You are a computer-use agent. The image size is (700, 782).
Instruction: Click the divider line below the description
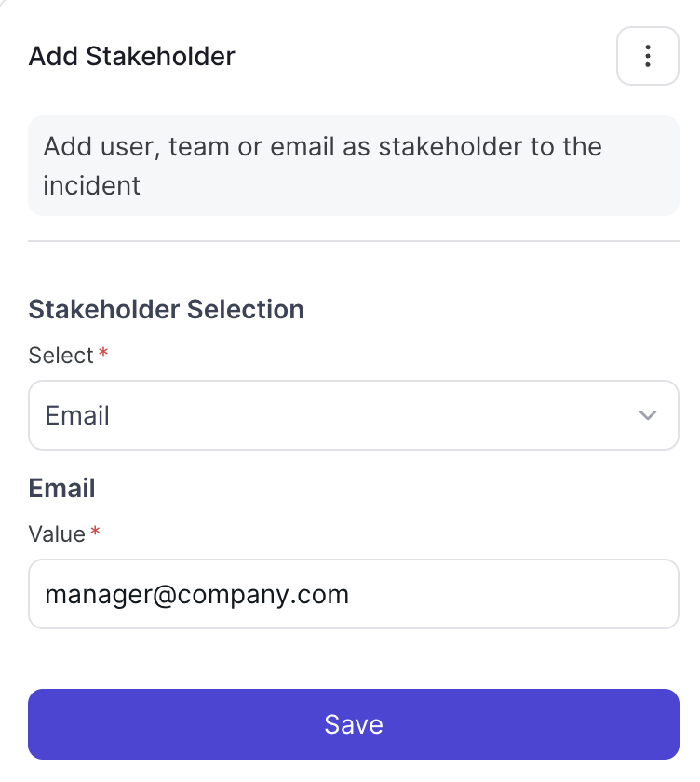pos(354,241)
